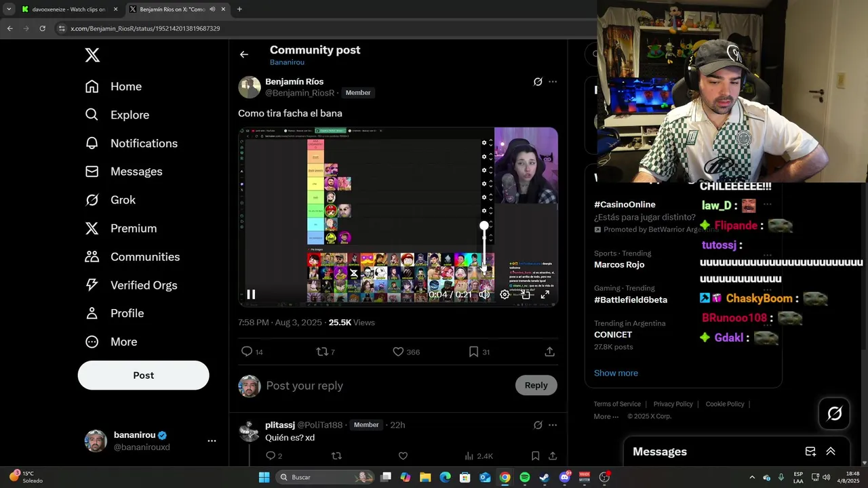The image size is (868, 488).
Task: Reply to the post (14 replies)
Action: (252, 352)
